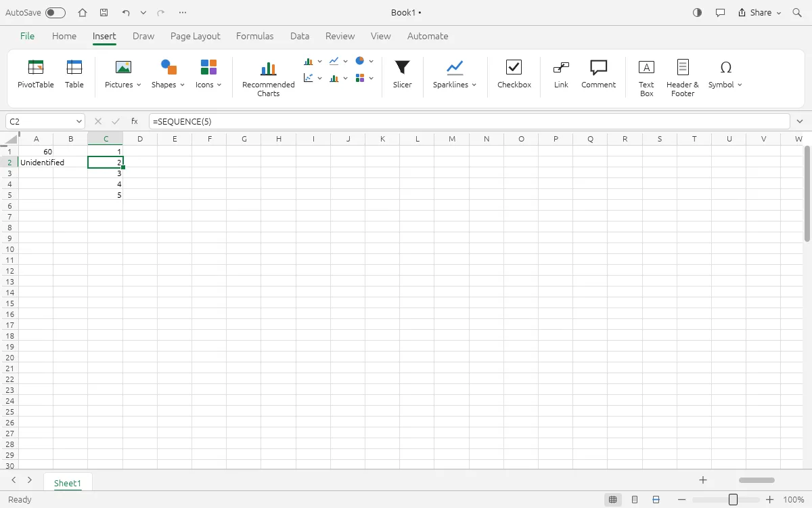Go to the Home icon in title bar

pyautogui.click(x=83, y=12)
